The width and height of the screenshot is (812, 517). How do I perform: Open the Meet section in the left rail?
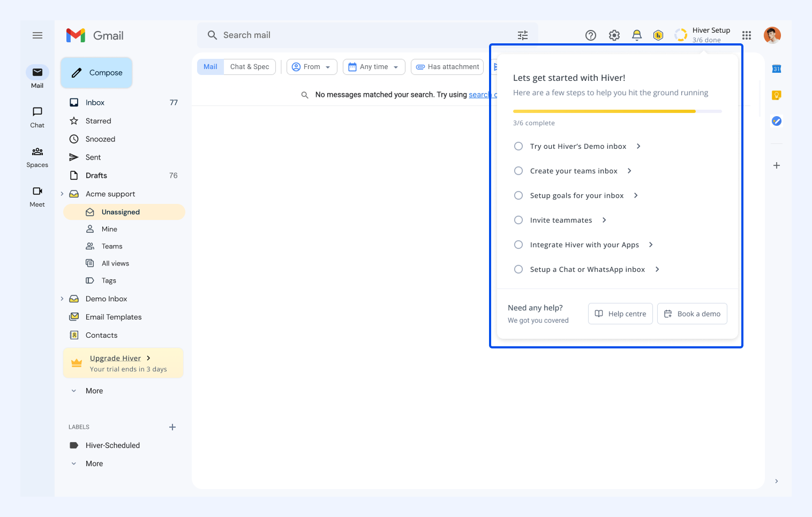pos(37,196)
